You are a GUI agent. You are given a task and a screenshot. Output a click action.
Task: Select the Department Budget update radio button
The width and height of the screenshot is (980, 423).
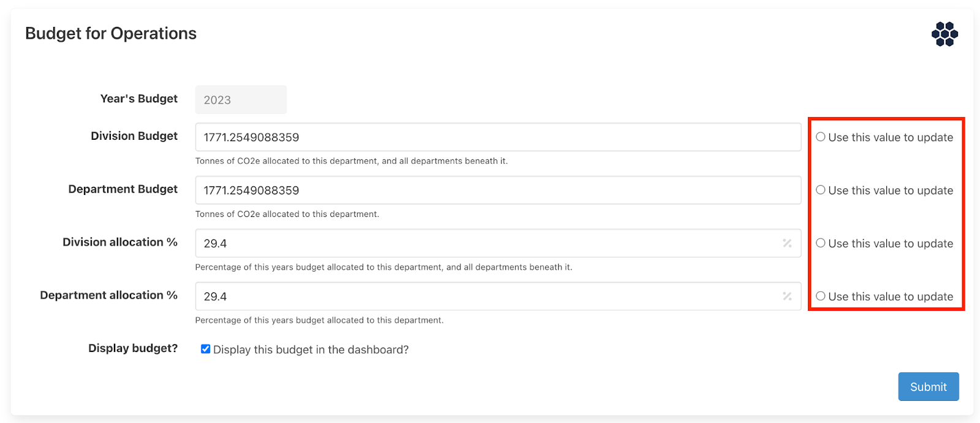(x=821, y=190)
